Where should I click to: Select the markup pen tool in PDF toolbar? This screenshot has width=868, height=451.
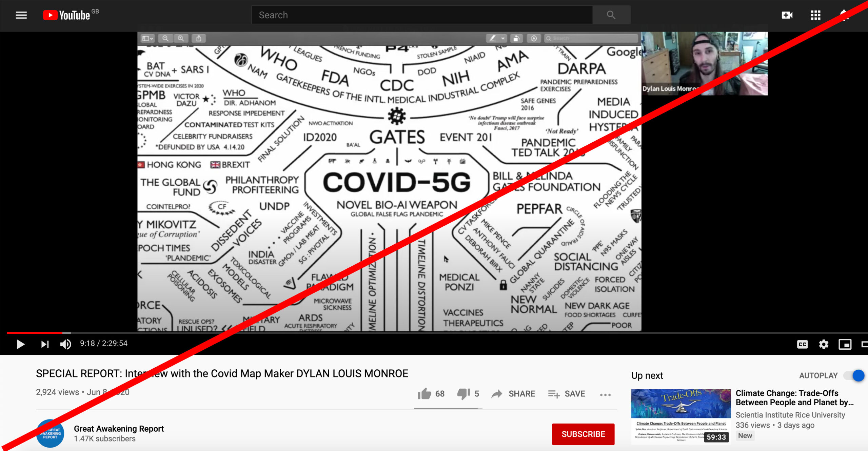click(x=492, y=38)
